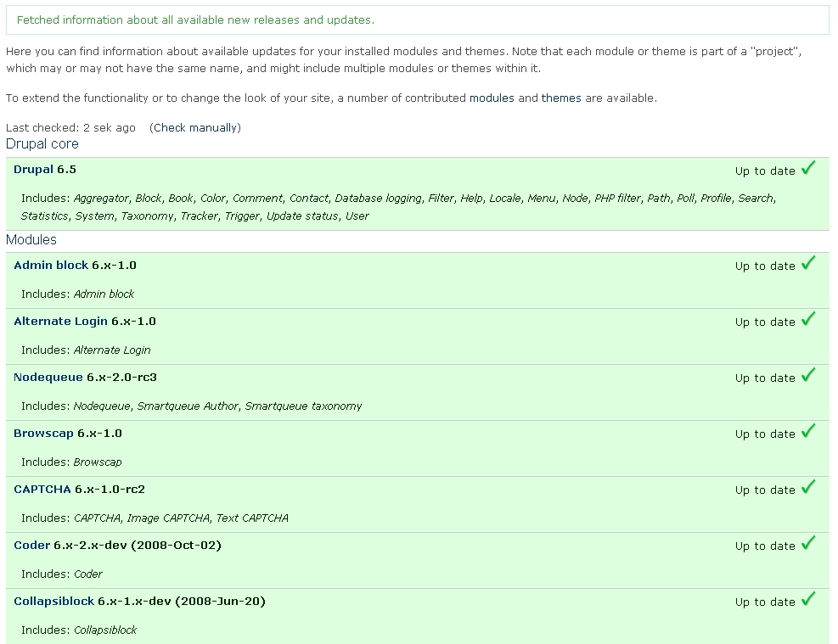This screenshot has height=644, width=838.
Task: Open the contributed modules link
Action: coord(492,98)
